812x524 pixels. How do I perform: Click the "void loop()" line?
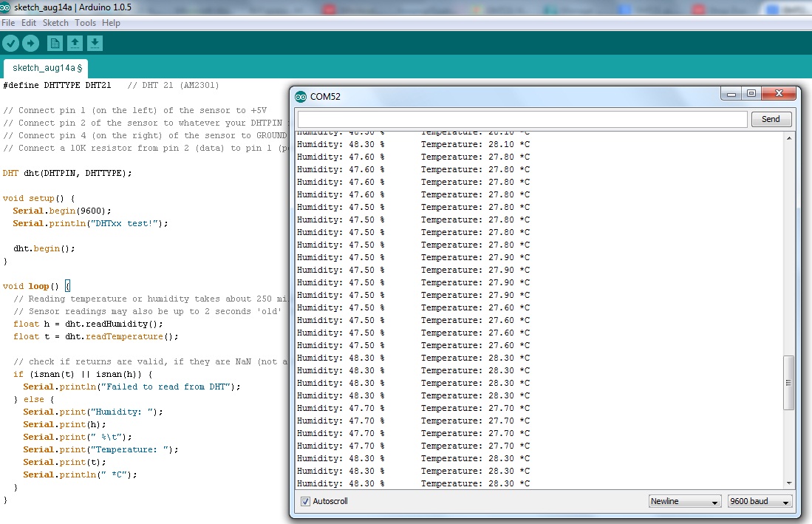(36, 286)
